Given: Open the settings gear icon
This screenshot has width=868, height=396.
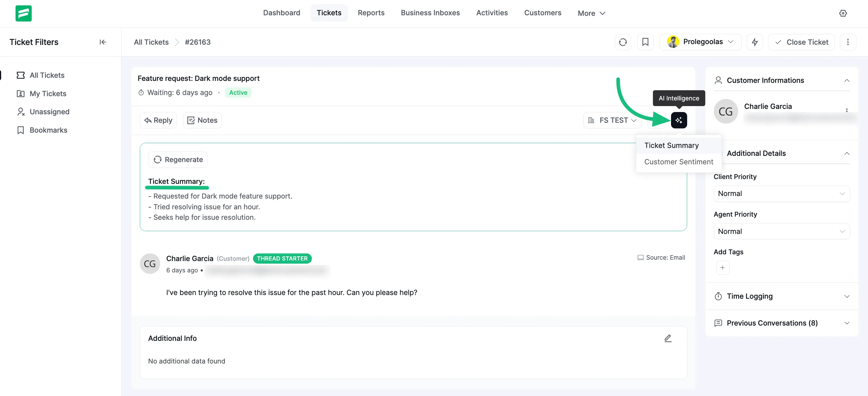Looking at the screenshot, I should 843,13.
